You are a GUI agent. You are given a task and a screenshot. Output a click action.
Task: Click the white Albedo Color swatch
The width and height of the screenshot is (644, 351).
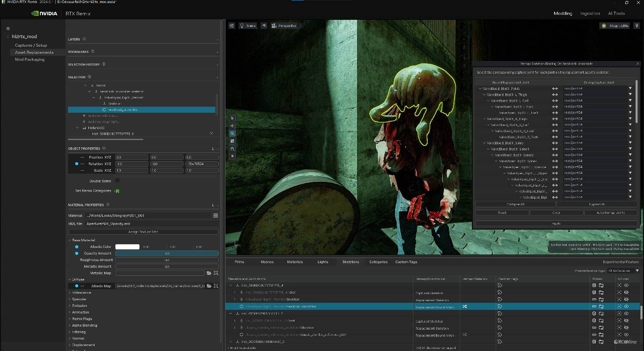pyautogui.click(x=127, y=247)
